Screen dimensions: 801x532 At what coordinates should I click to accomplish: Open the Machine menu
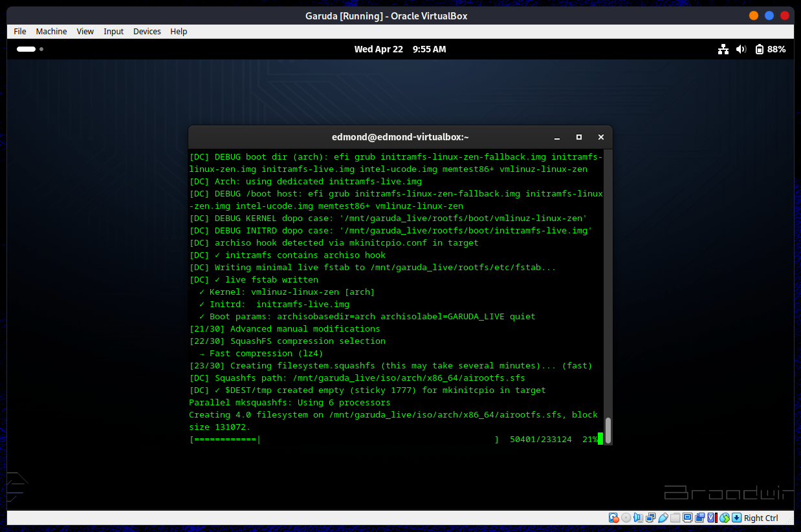pyautogui.click(x=51, y=31)
